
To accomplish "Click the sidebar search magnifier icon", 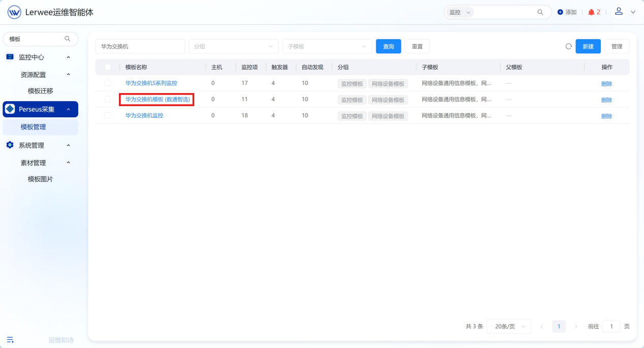I will coord(68,39).
